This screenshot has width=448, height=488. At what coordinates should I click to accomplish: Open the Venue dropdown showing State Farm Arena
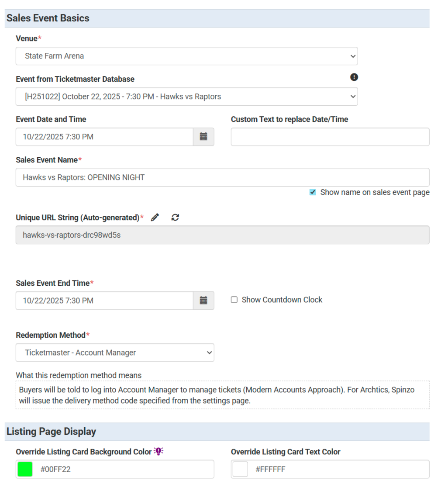coord(187,56)
